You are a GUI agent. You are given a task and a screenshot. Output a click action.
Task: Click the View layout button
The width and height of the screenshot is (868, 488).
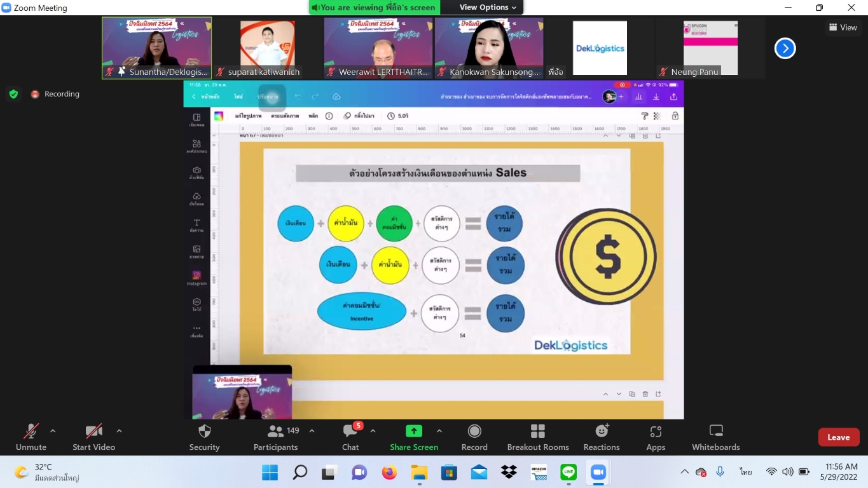(843, 27)
